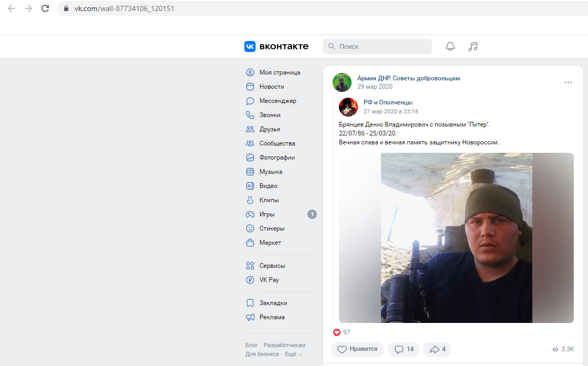Focus the Поиск search field

click(377, 46)
